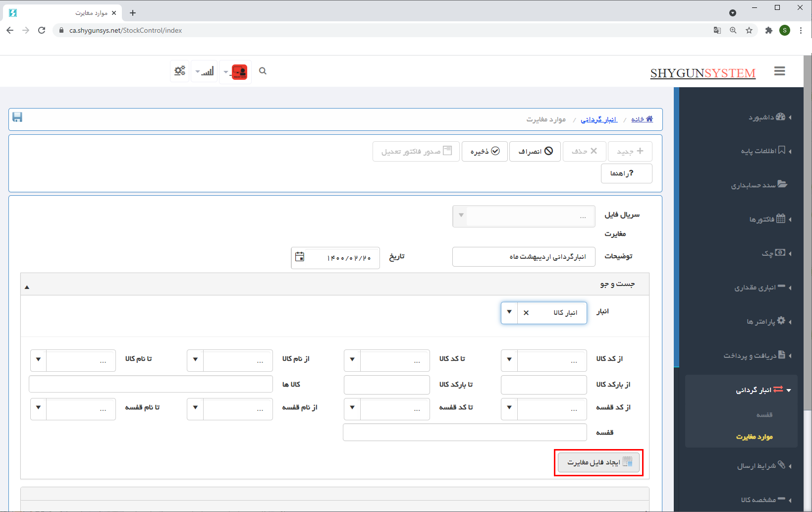Follow the انبار گردانی breadcrumb link
Image resolution: width=812 pixels, height=512 pixels.
pos(599,119)
